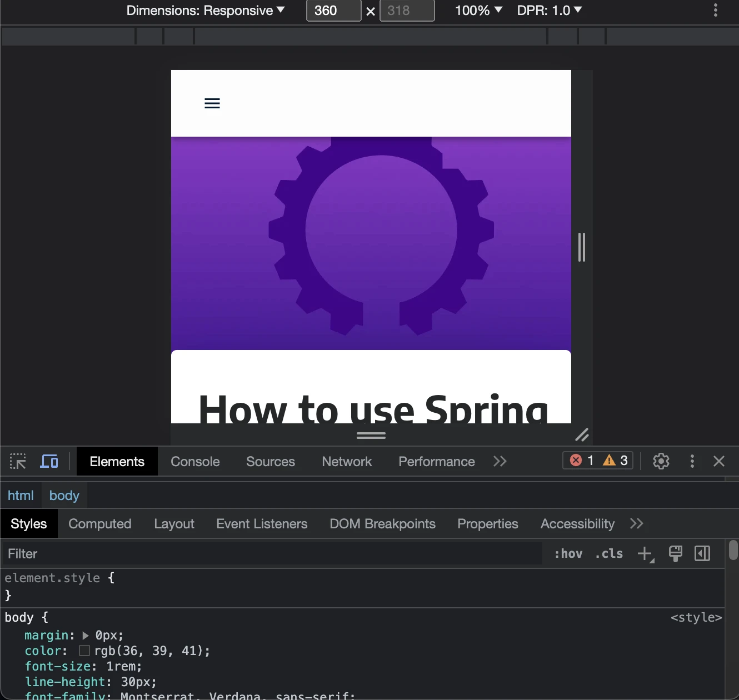Click the gear hero image on the page
Image resolution: width=739 pixels, height=700 pixels.
tap(371, 243)
